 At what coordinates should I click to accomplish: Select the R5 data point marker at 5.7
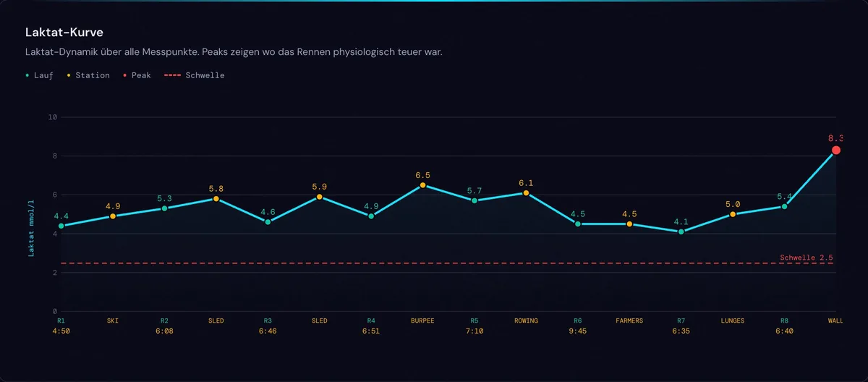[x=475, y=200]
